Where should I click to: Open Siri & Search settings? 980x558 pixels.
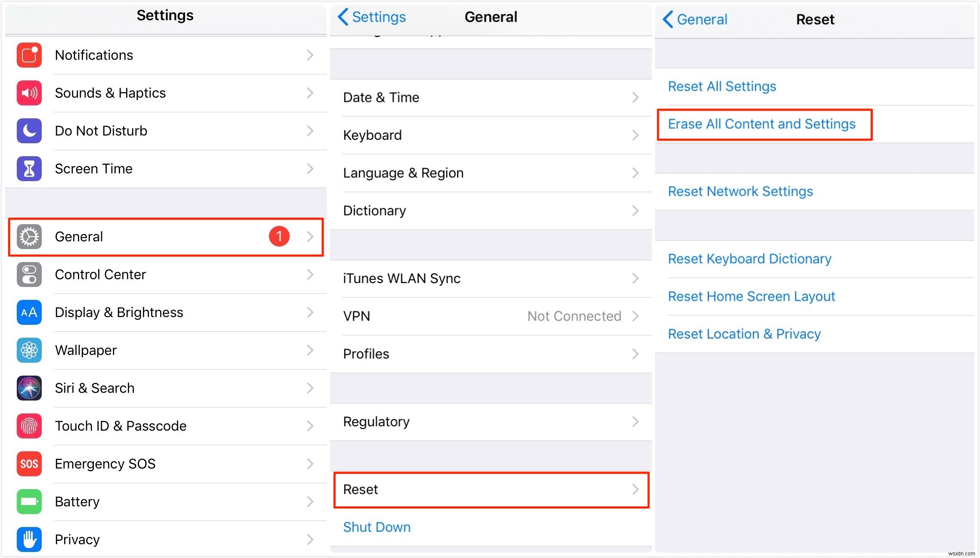(165, 388)
